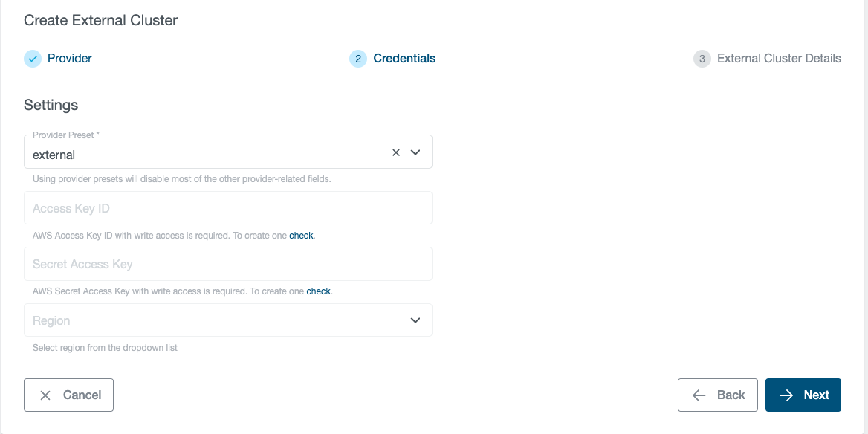Click the Cancel button text
The width and height of the screenshot is (868, 434).
pos(82,395)
